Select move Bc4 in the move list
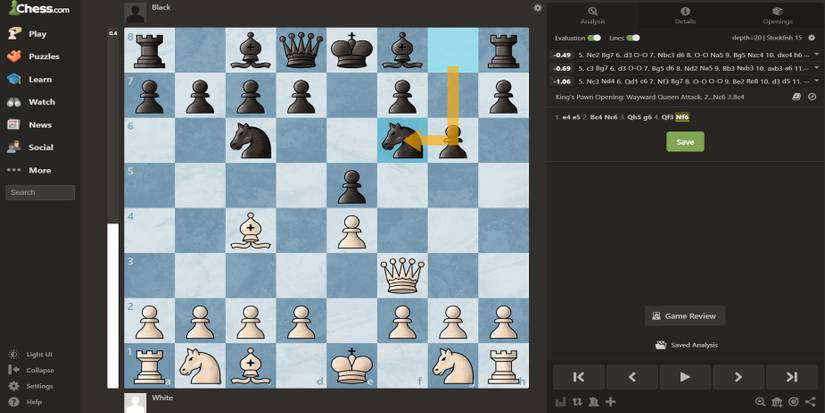 (596, 117)
